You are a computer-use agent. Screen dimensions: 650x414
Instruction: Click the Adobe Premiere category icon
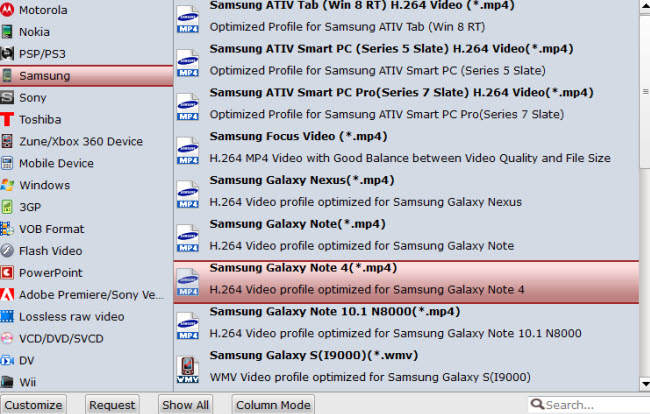[7, 295]
